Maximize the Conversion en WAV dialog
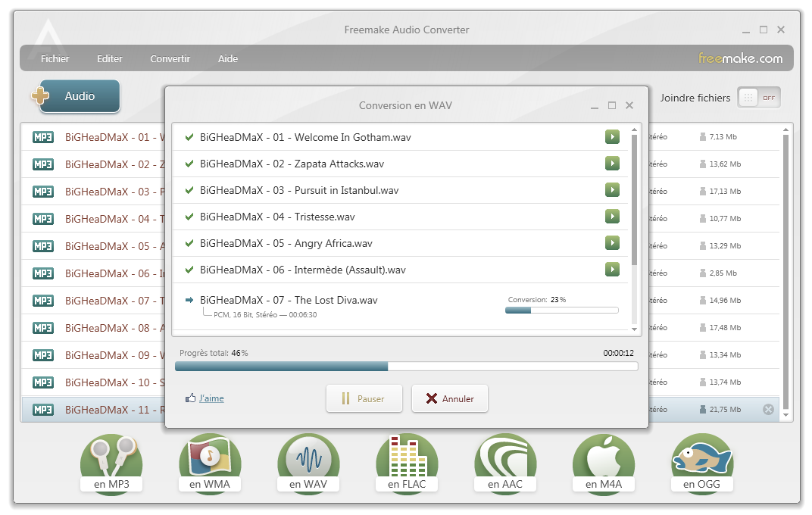This screenshot has height=515, width=812. 612,105
